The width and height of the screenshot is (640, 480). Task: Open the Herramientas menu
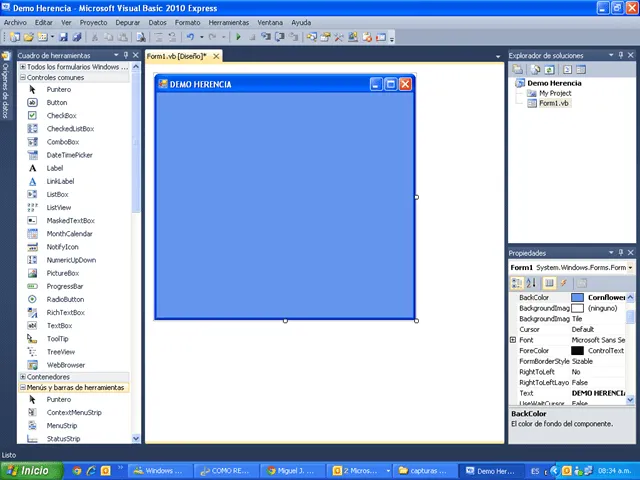coord(229,22)
